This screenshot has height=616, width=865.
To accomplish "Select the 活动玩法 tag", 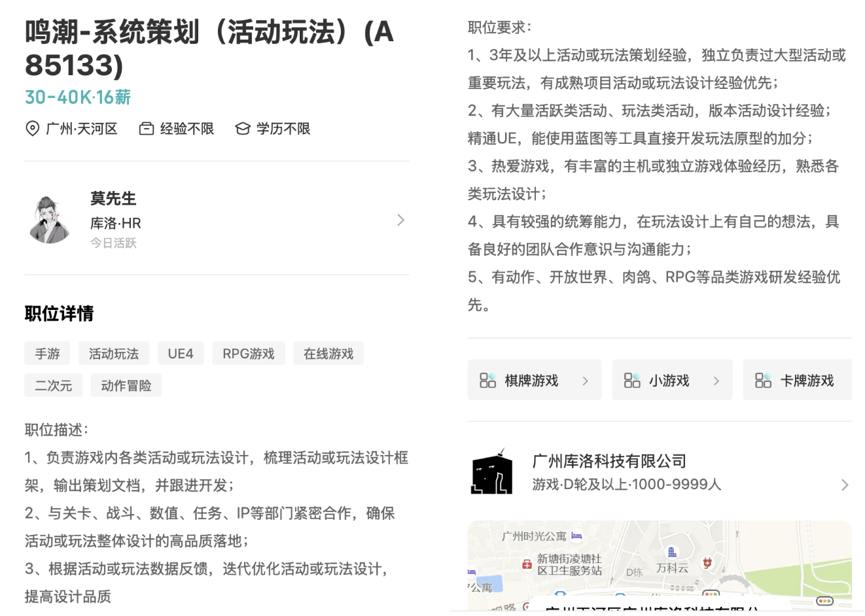I will [x=114, y=354].
